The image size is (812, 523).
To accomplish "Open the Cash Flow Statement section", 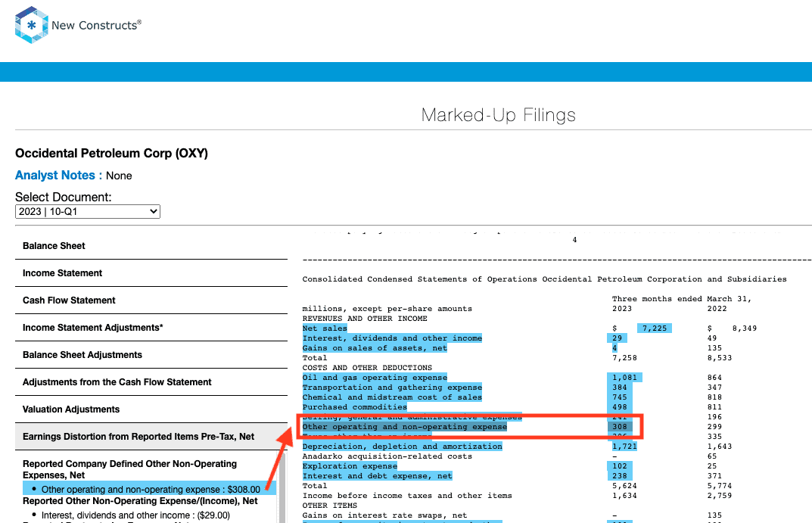I will click(69, 300).
